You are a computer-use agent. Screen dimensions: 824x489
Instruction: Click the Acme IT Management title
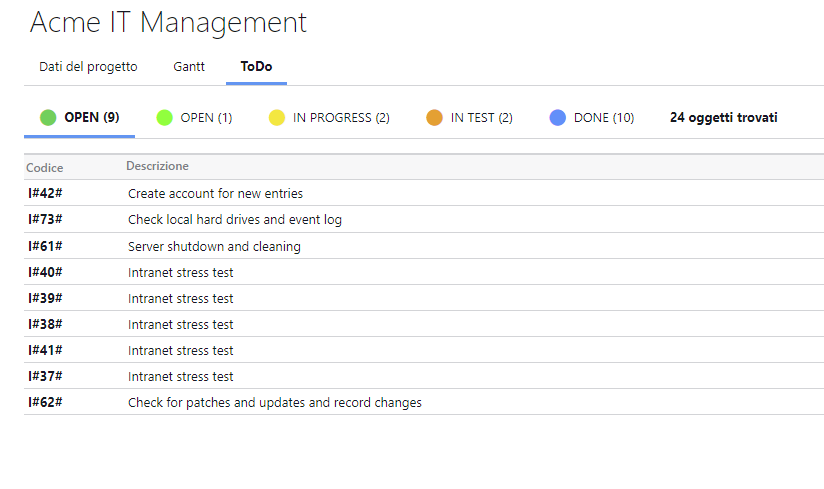[168, 22]
